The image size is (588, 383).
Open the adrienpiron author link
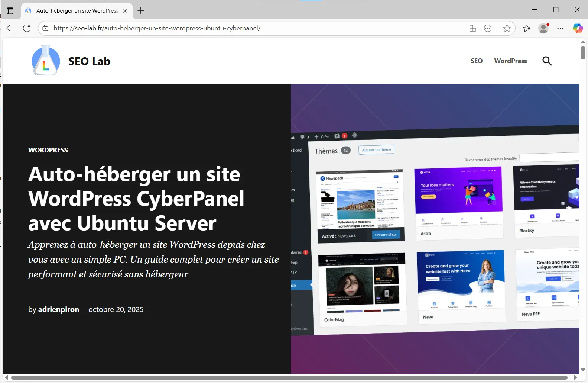click(x=59, y=309)
